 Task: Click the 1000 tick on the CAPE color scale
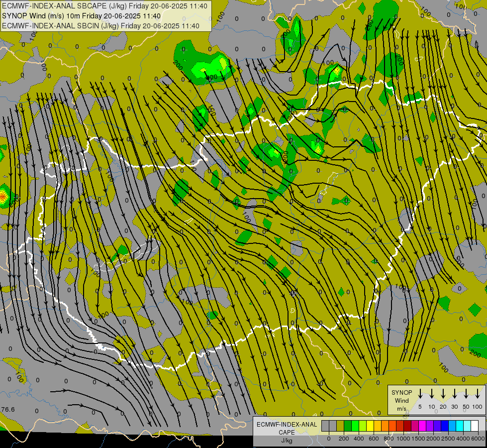click(403, 439)
